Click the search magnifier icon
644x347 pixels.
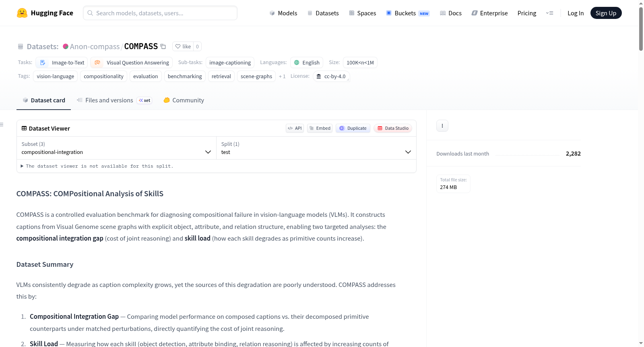point(90,13)
